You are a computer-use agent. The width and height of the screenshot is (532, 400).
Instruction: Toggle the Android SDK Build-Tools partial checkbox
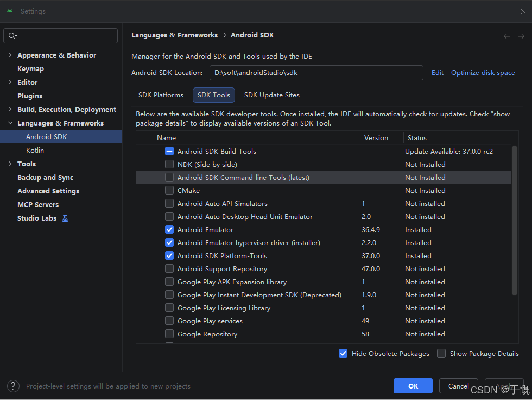click(169, 152)
